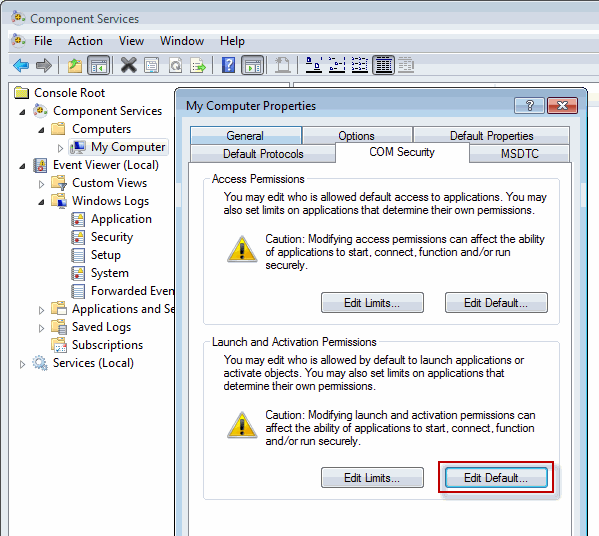Image resolution: width=599 pixels, height=536 pixels.
Task: Select Subscriptions in the console tree
Action: click(x=107, y=345)
